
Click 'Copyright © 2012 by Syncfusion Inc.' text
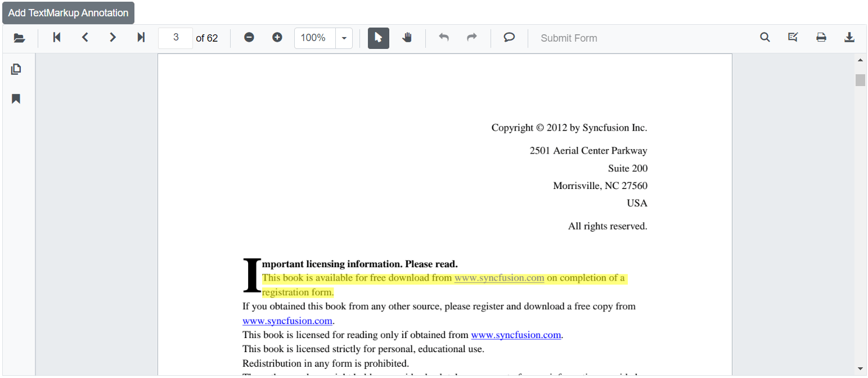569,128
